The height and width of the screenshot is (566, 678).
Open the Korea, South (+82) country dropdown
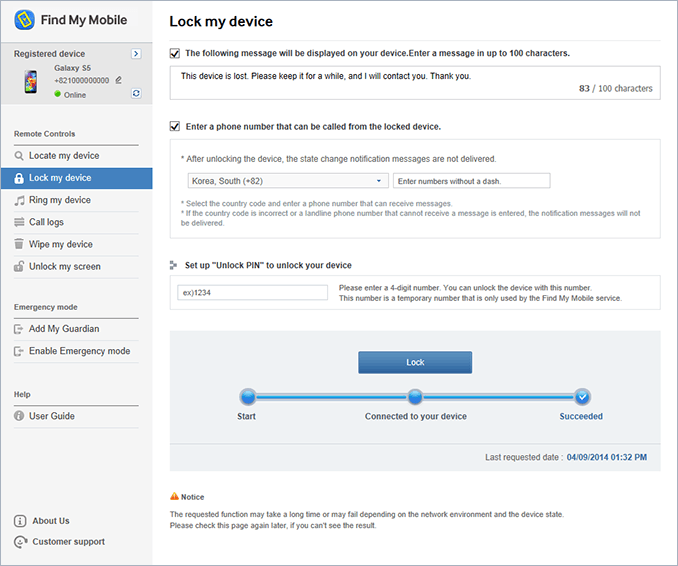288,181
